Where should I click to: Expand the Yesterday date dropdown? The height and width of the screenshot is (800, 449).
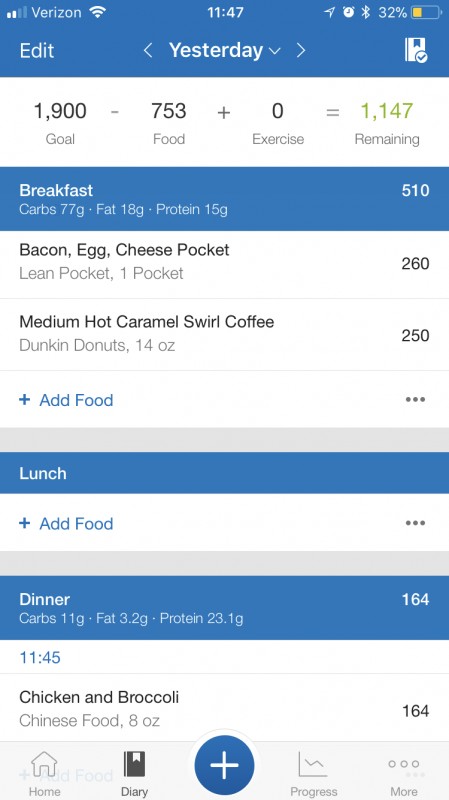[x=224, y=50]
